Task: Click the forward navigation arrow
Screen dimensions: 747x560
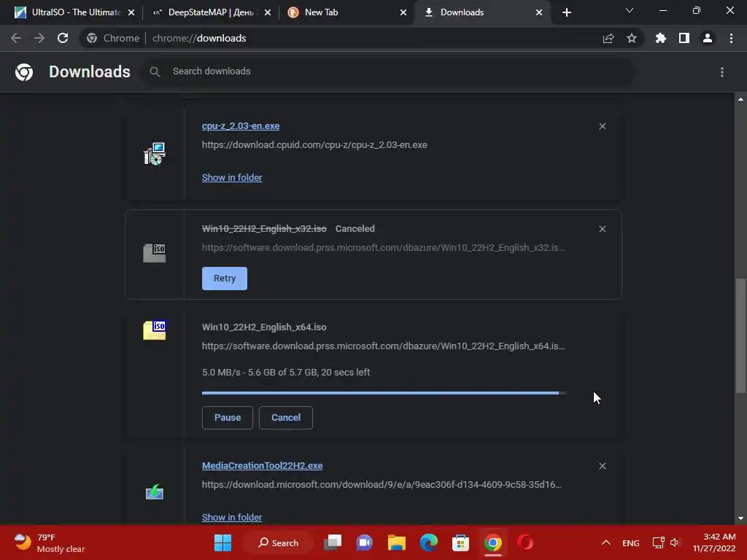Action: click(x=39, y=38)
